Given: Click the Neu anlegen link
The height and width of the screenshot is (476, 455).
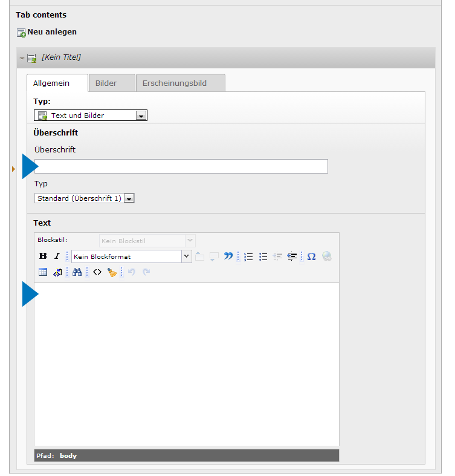Looking at the screenshot, I should tap(52, 32).
